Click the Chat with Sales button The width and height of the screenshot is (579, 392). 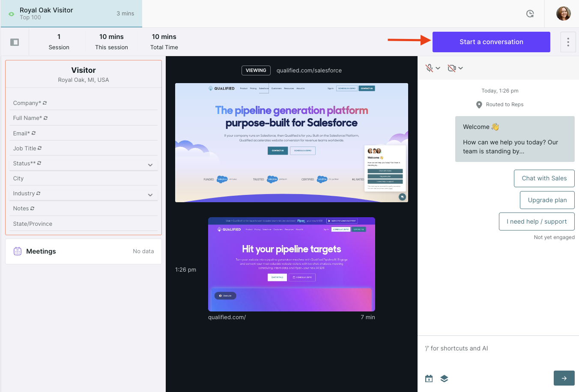[544, 178]
